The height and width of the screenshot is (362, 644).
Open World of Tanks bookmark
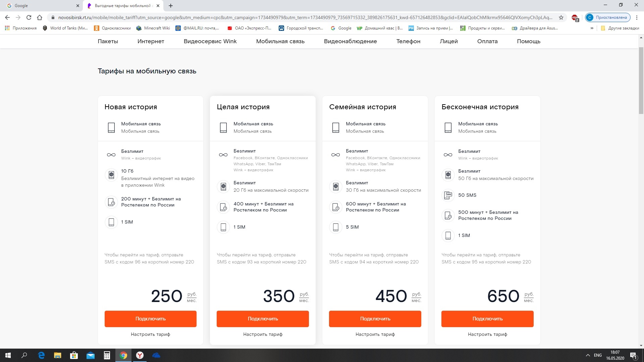click(65, 28)
